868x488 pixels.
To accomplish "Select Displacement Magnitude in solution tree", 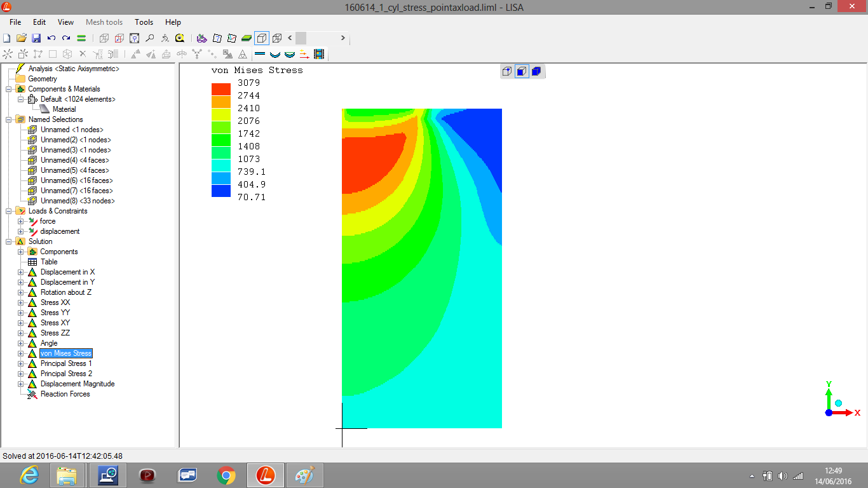I will pos(77,384).
